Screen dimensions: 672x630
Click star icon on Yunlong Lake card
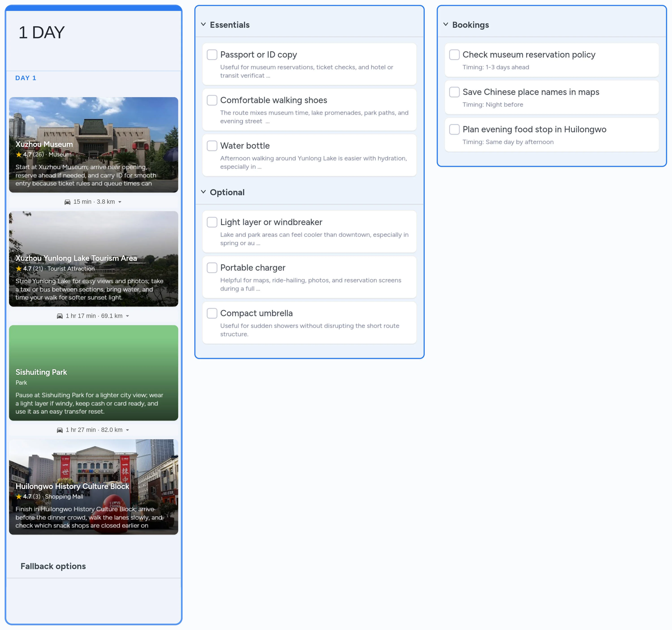[x=19, y=269]
